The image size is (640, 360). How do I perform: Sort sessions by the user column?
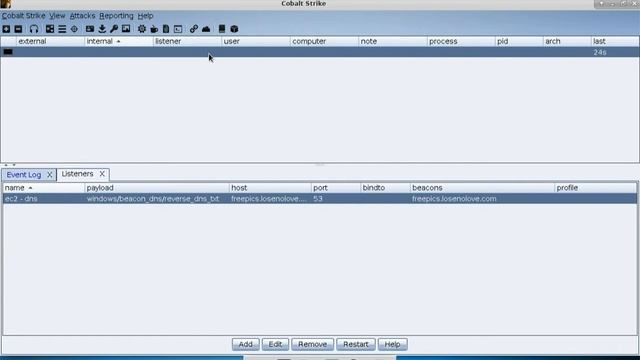256,41
